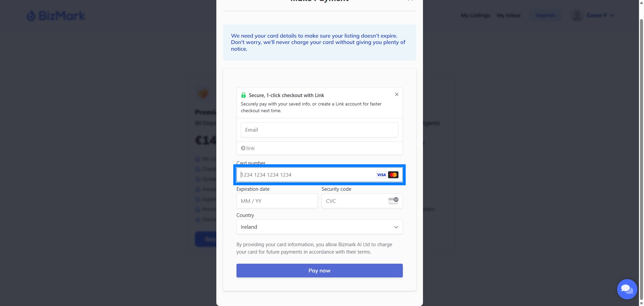This screenshot has width=644, height=306.
Task: Click the Country dropdown chevron
Action: pos(396,227)
